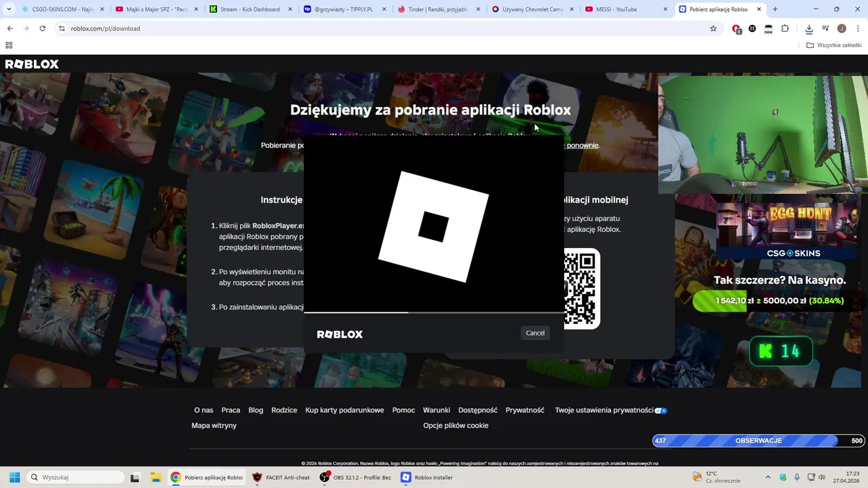
Task: Open the Chrome three-dot menu
Action: (x=859, y=28)
